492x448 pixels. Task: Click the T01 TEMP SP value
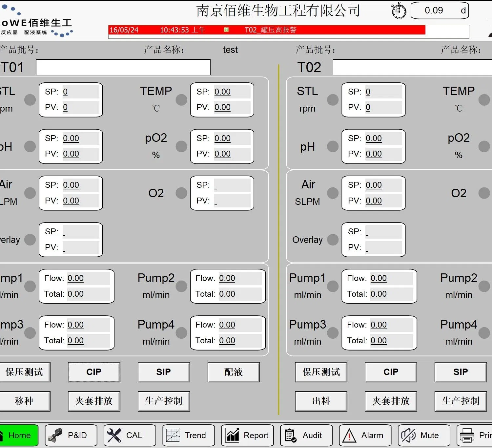point(232,92)
